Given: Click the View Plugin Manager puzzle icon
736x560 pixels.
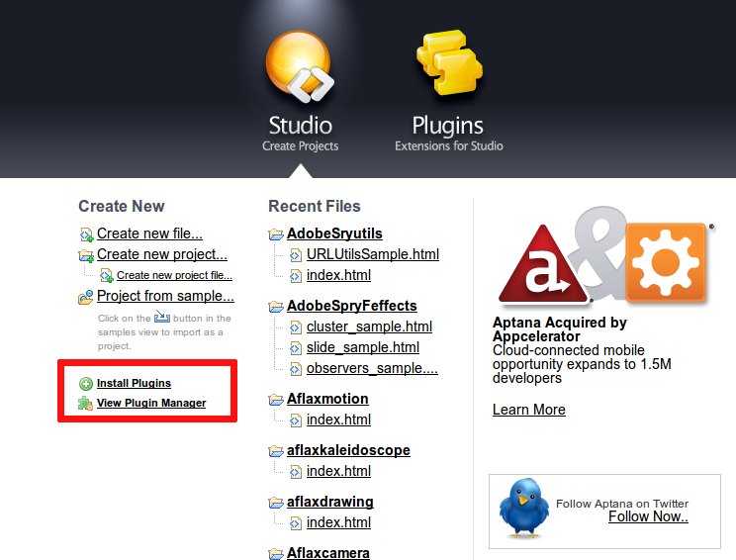Looking at the screenshot, I should tap(85, 404).
